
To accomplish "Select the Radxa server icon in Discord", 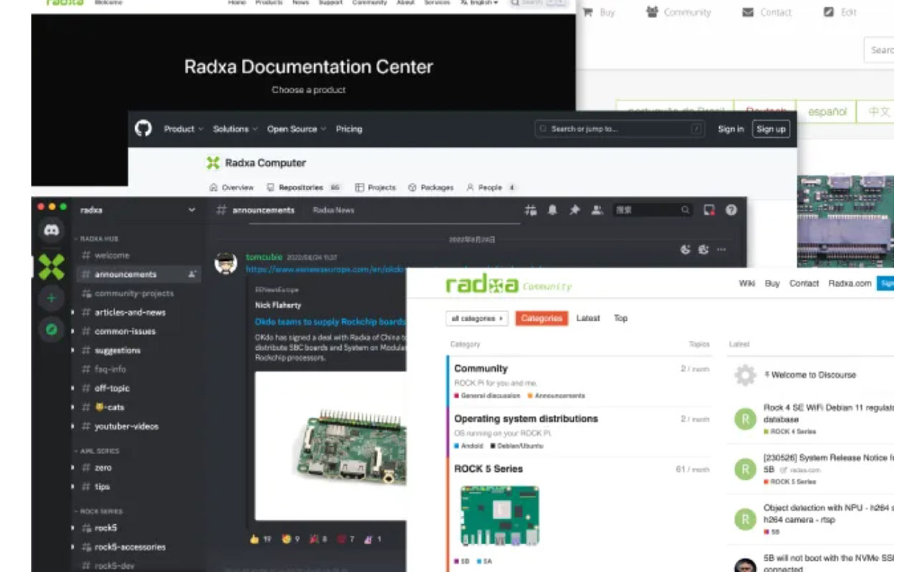I will (x=51, y=266).
